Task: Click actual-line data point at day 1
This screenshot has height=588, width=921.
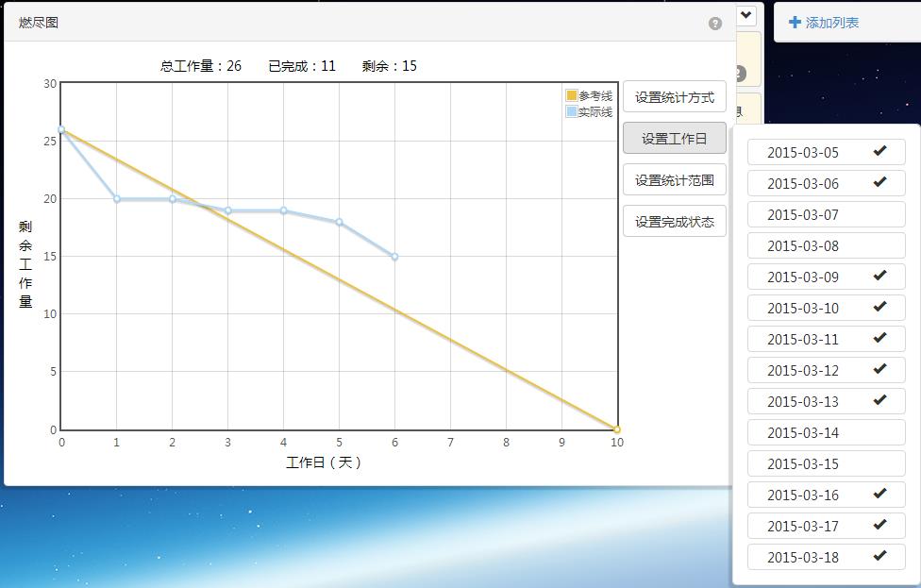Action: click(117, 199)
